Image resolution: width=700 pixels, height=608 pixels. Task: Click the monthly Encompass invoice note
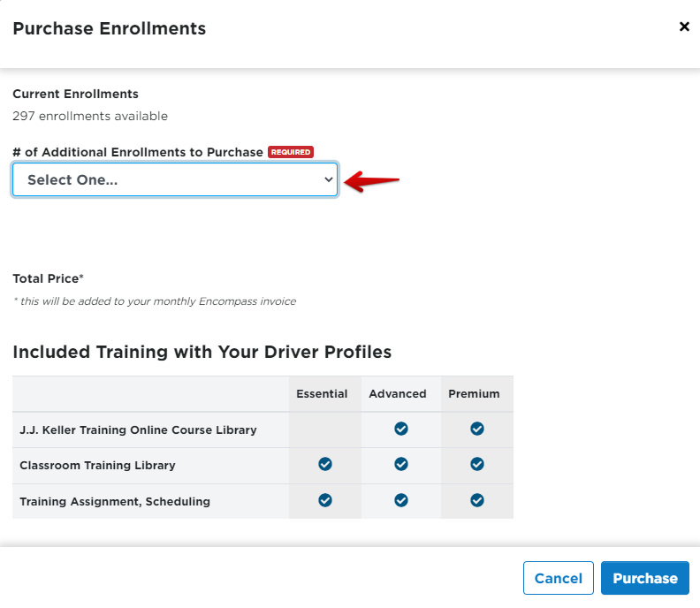pos(155,301)
